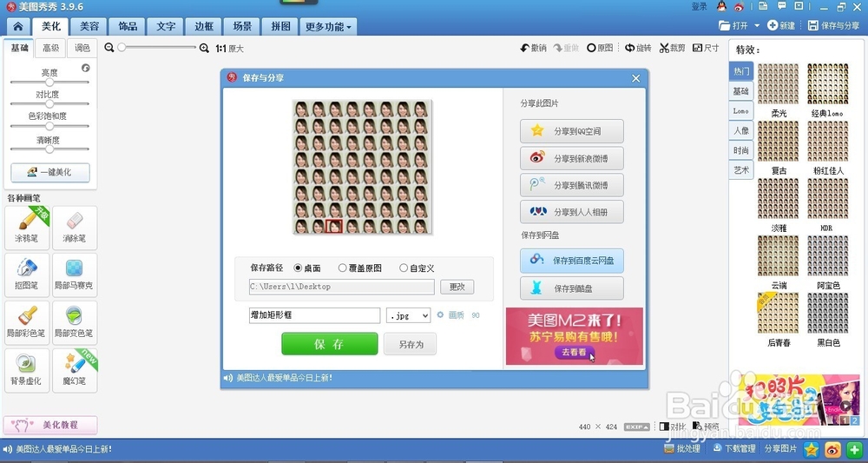Click 分享到腾讯微博 button
Image resolution: width=868 pixels, height=463 pixels.
(x=572, y=185)
